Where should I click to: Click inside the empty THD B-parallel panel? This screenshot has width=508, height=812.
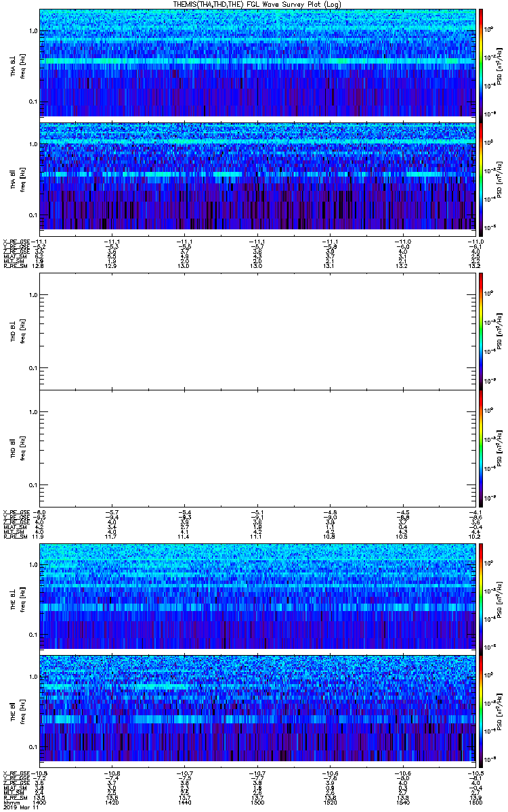(x=257, y=448)
